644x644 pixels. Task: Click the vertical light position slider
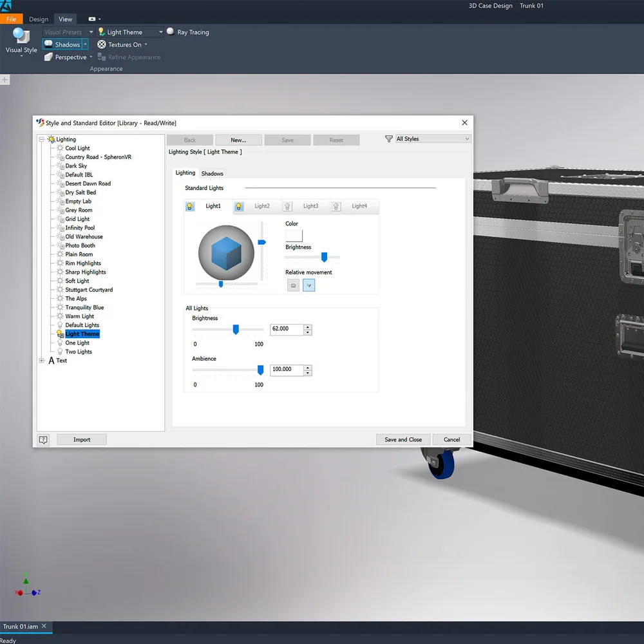(x=262, y=242)
